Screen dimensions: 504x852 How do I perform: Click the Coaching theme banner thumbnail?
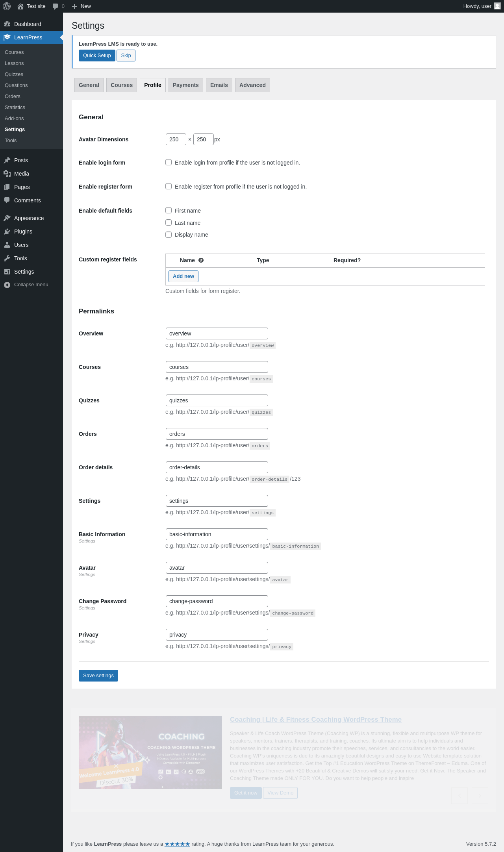(150, 752)
